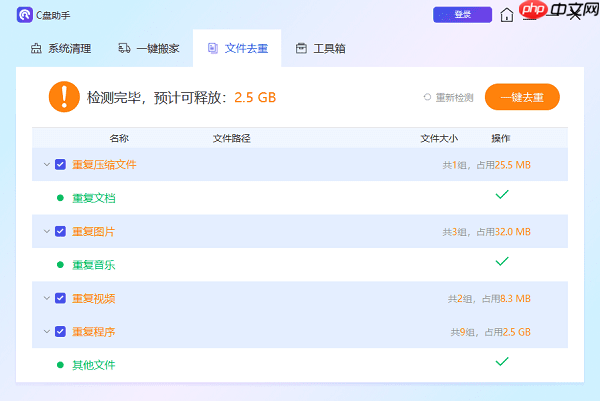Image resolution: width=600 pixels, height=401 pixels.
Task: Expand the 重复图片 group chevron
Action: (x=46, y=231)
